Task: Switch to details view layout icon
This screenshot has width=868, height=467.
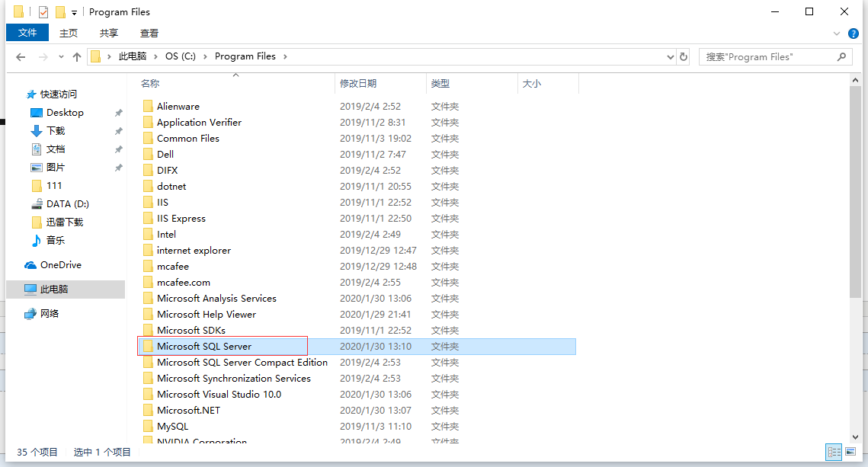Action: click(x=834, y=452)
